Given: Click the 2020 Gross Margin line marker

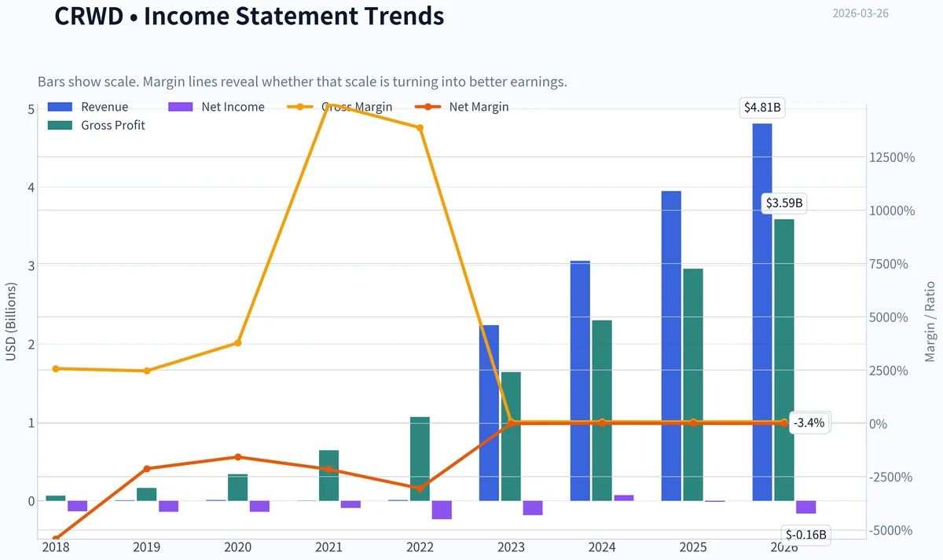Looking at the screenshot, I should coord(237,343).
